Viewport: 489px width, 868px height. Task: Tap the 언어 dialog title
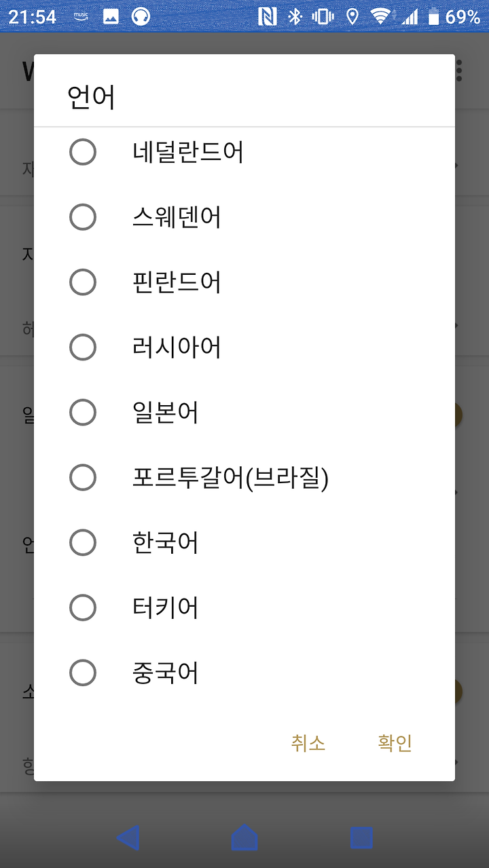(x=91, y=97)
